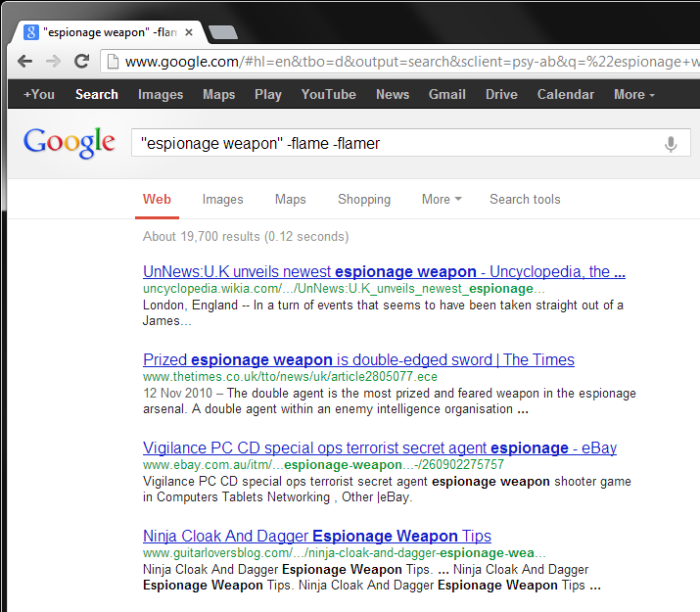
Task: Click the Google search query input field
Action: pyautogui.click(x=392, y=144)
